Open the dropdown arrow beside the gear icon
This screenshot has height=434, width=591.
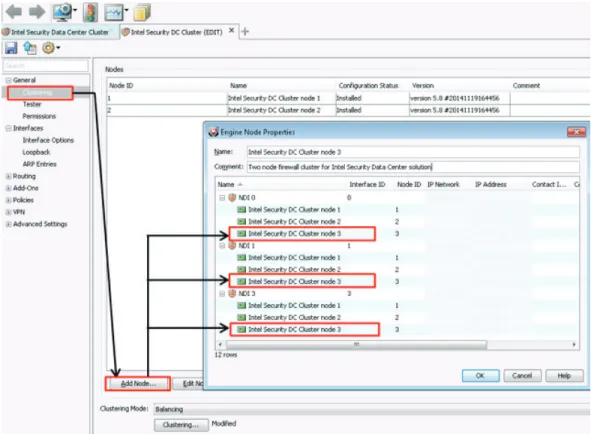(58, 48)
